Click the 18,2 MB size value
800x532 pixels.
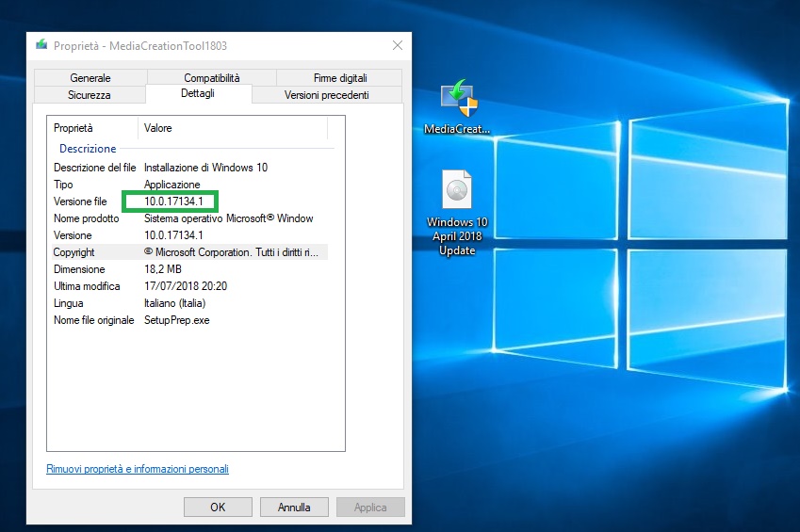(163, 268)
